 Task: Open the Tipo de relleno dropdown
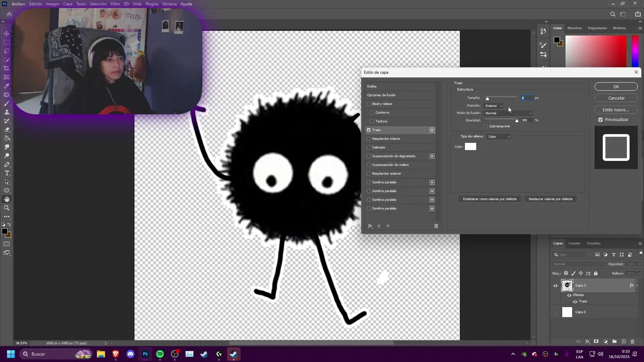tap(499, 137)
